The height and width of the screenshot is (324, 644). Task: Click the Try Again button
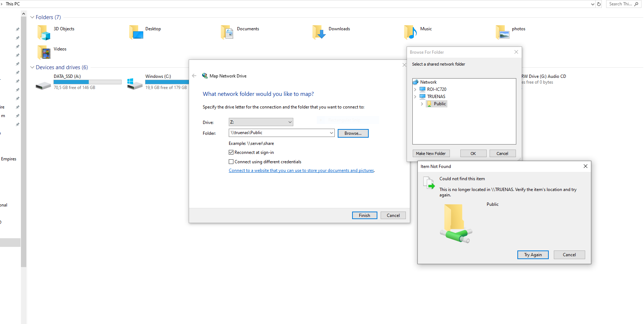click(x=533, y=255)
